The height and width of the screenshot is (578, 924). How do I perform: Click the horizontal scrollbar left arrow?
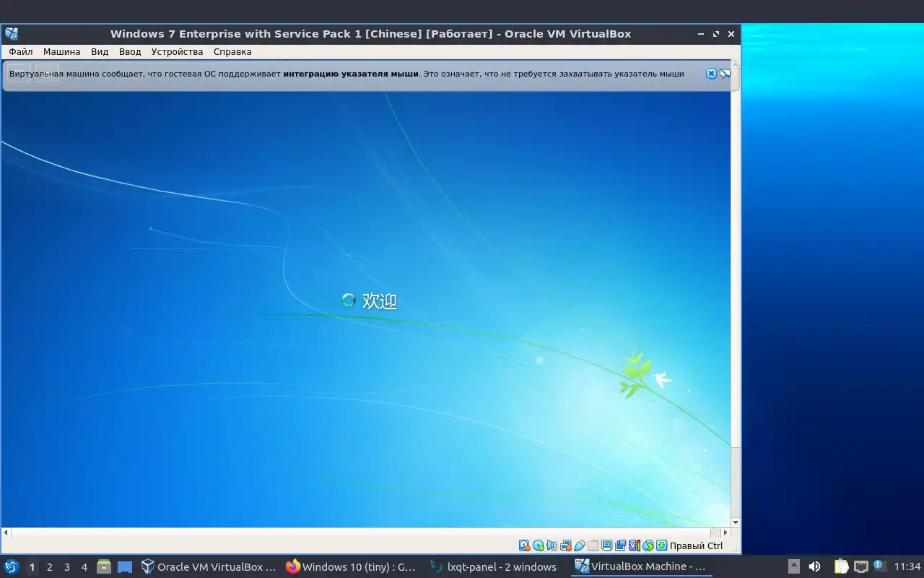(x=6, y=532)
